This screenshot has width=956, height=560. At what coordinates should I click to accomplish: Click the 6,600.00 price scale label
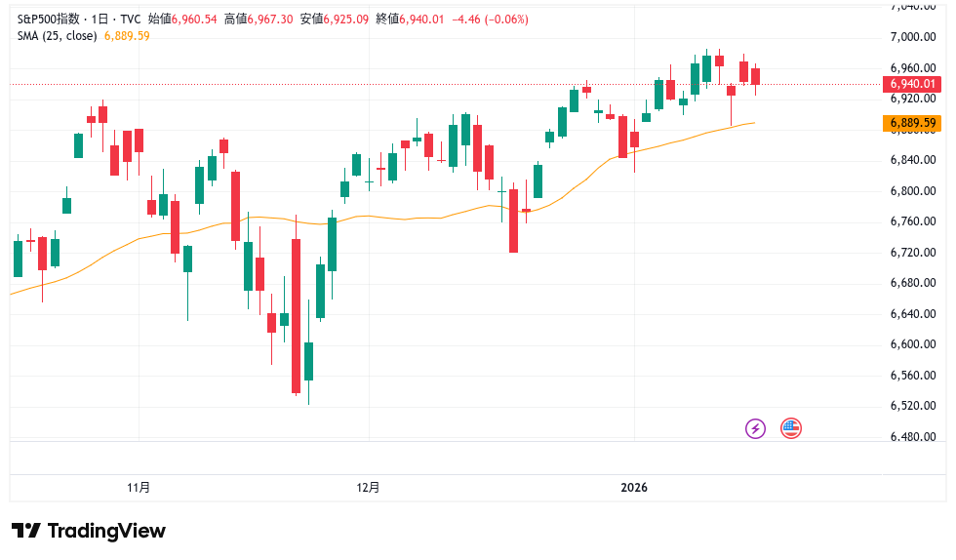(x=913, y=344)
